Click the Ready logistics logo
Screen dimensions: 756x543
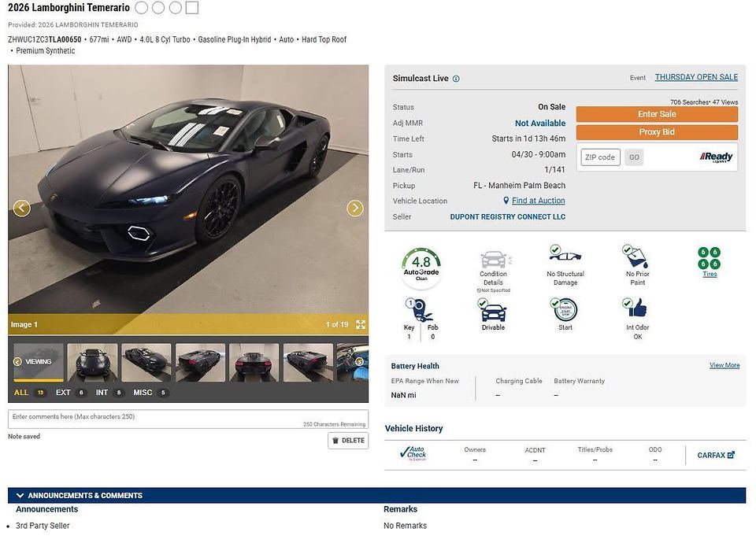(x=716, y=157)
